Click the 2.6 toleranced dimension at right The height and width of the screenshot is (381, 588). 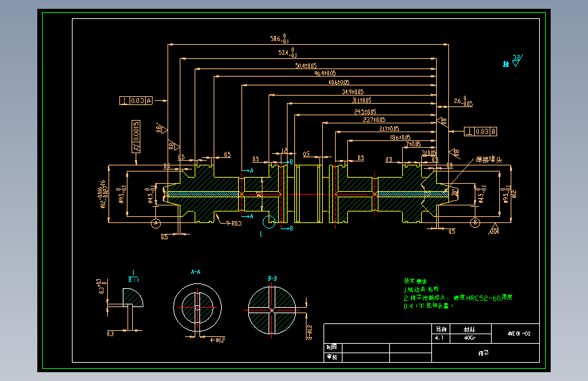(x=463, y=101)
